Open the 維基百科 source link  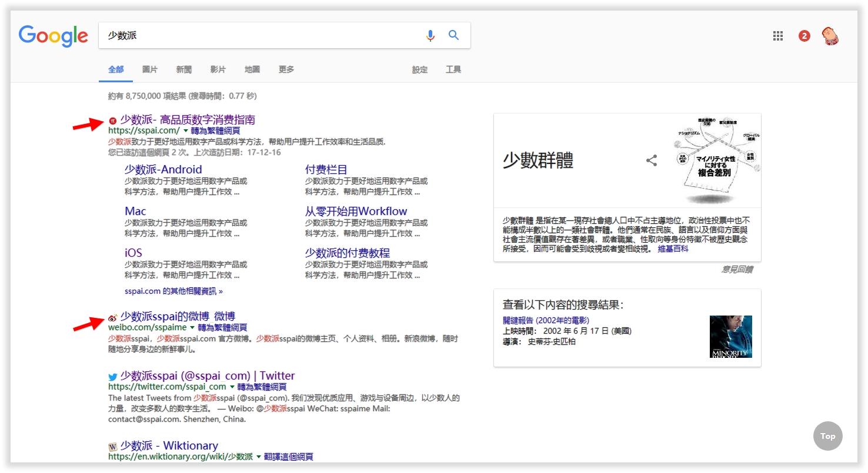tap(673, 249)
